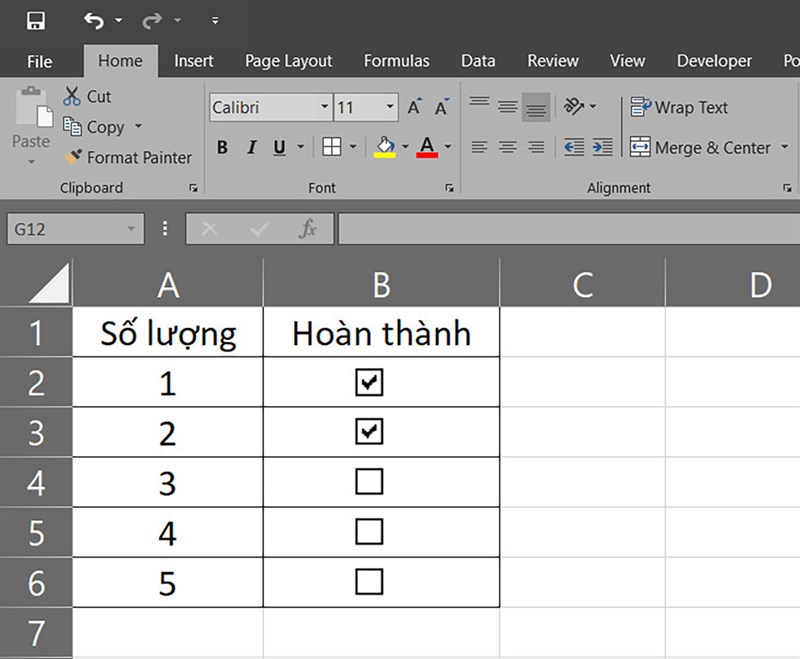Open the Developer tab

pyautogui.click(x=714, y=61)
